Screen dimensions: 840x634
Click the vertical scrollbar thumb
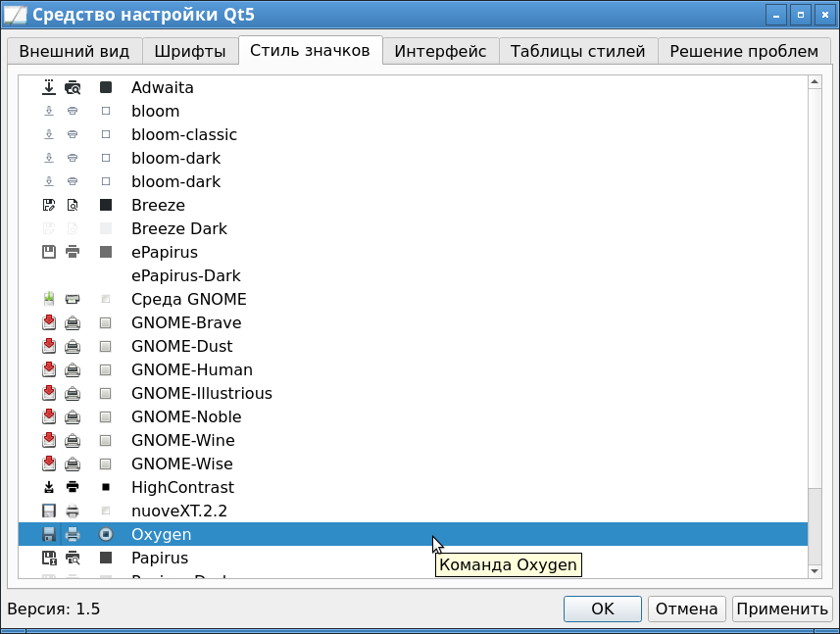pyautogui.click(x=815, y=289)
